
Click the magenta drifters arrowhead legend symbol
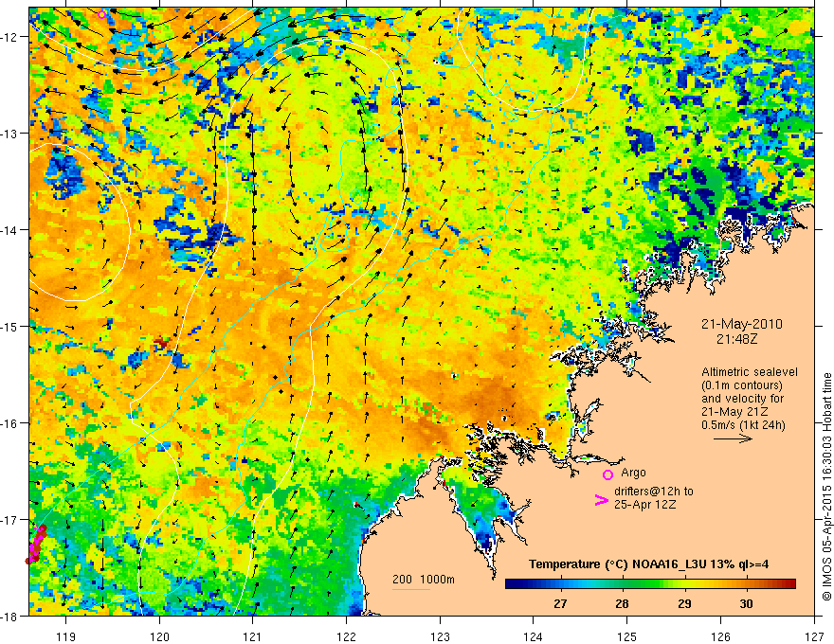pyautogui.click(x=602, y=499)
